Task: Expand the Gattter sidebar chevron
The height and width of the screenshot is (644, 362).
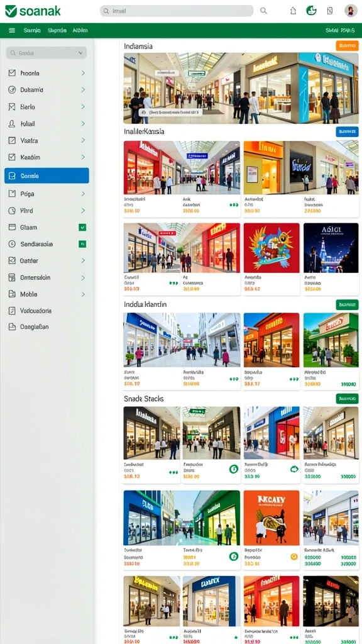Action: tap(83, 261)
